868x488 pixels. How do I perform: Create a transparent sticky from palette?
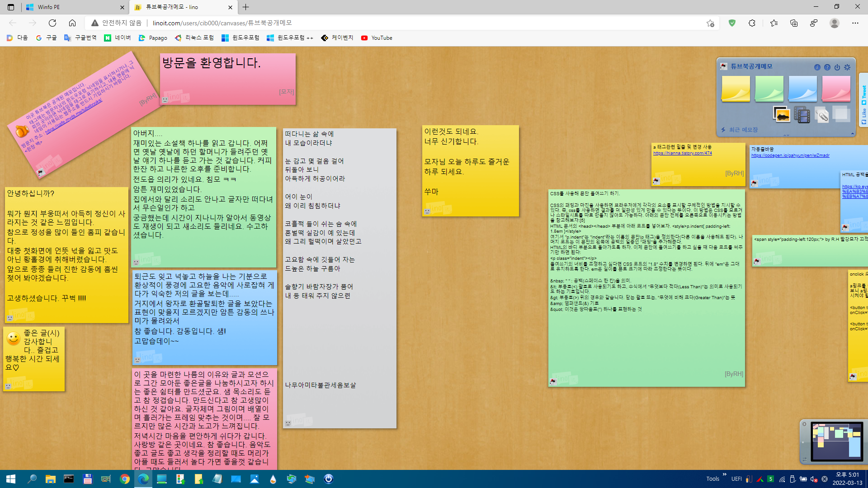point(841,114)
